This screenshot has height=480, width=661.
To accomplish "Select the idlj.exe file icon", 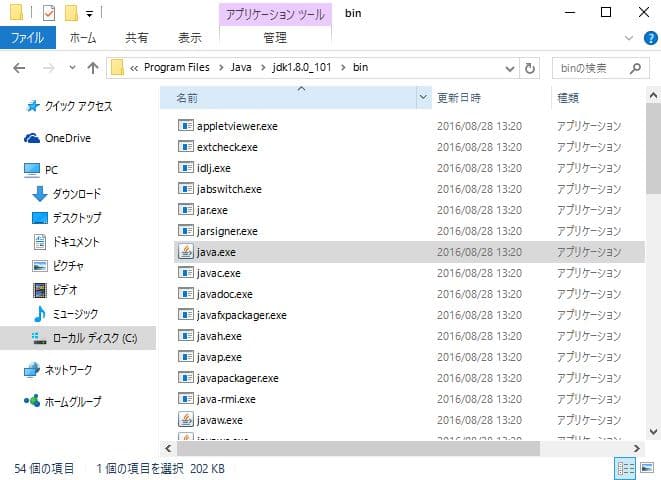I will (185, 168).
